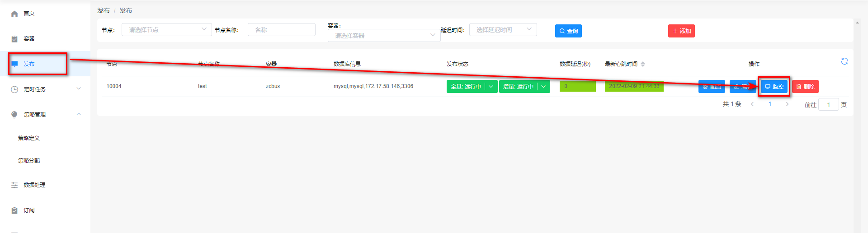Expand the 全量 运行中 dropdown arrow

click(x=491, y=87)
